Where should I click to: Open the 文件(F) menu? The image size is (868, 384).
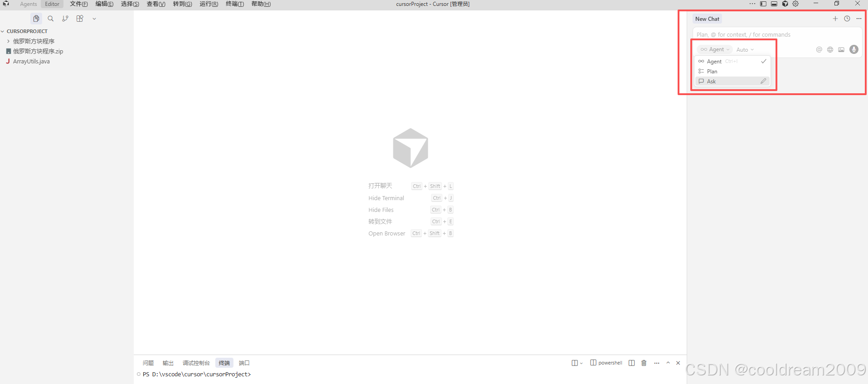(79, 4)
